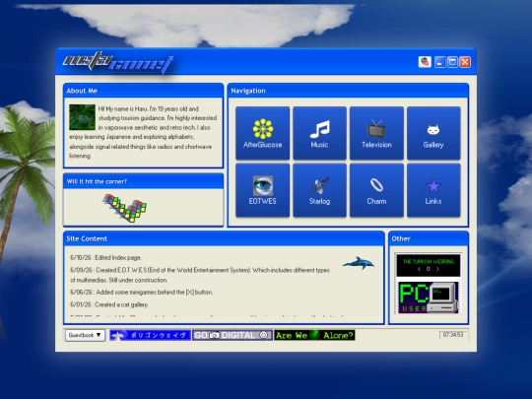
Task: Click the green avatar image in About Me
Action: [82, 117]
